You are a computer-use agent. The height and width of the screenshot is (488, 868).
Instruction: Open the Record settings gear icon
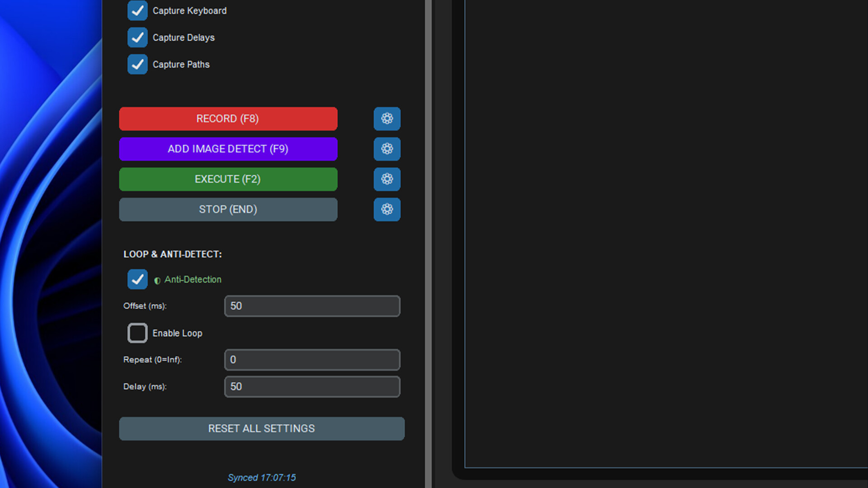pos(387,119)
